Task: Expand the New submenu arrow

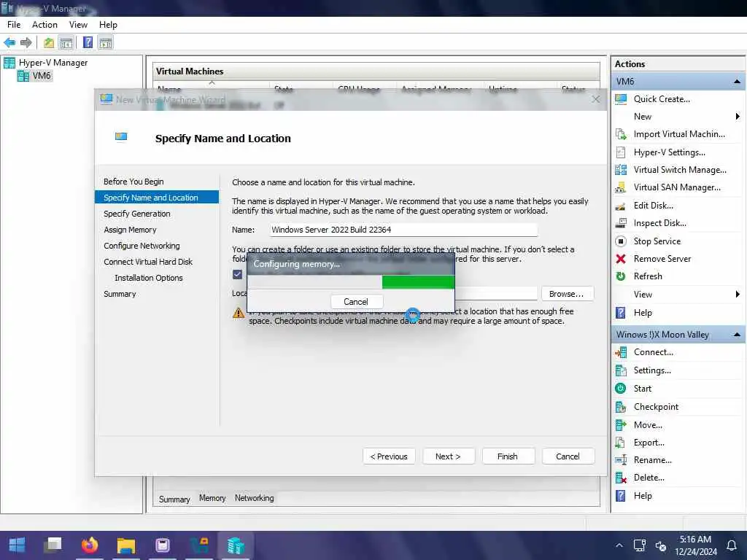Action: 738,117
